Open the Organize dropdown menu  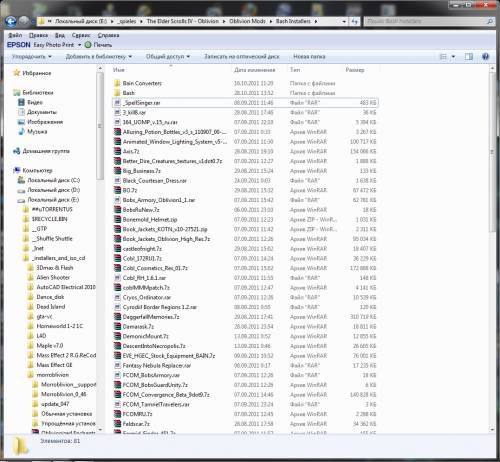(32, 56)
